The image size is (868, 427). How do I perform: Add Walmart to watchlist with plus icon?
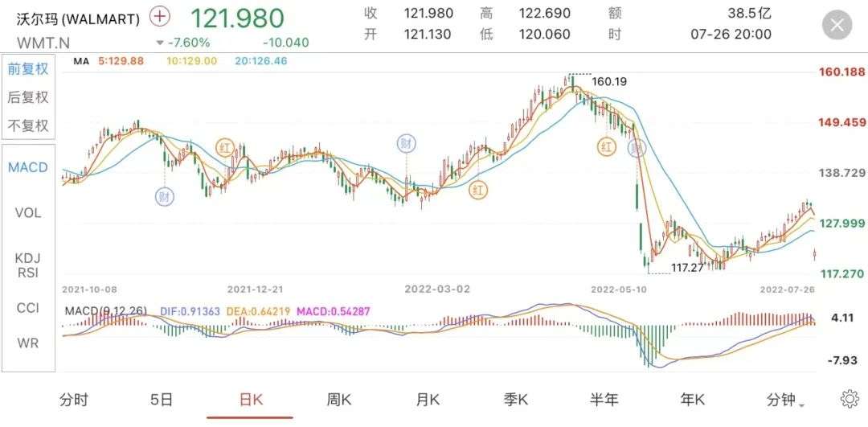point(161,17)
